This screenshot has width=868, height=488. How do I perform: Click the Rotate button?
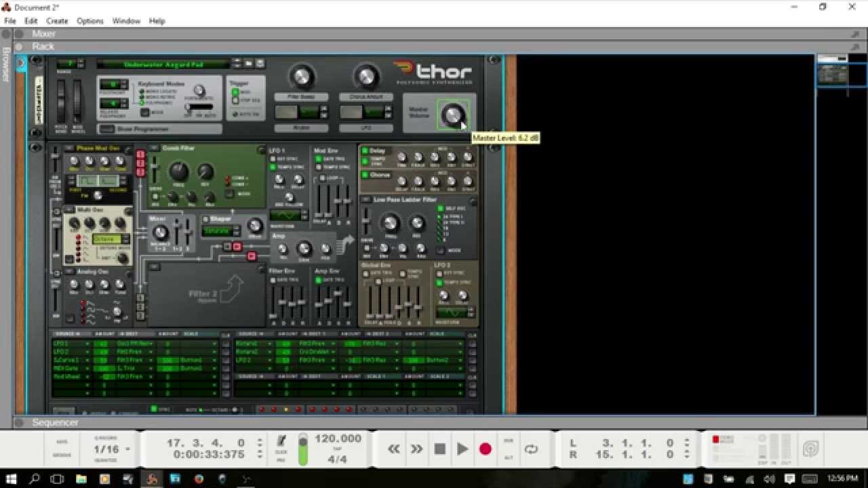[302, 127]
